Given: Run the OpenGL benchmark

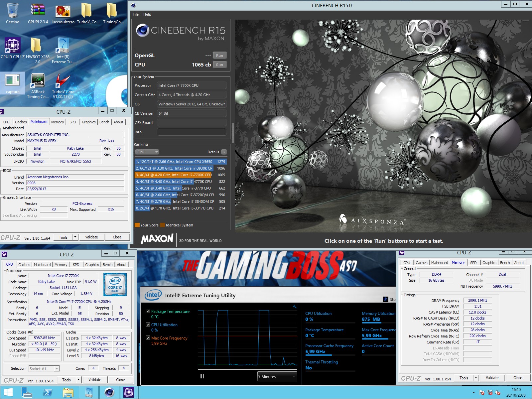Looking at the screenshot, I should pos(219,56).
